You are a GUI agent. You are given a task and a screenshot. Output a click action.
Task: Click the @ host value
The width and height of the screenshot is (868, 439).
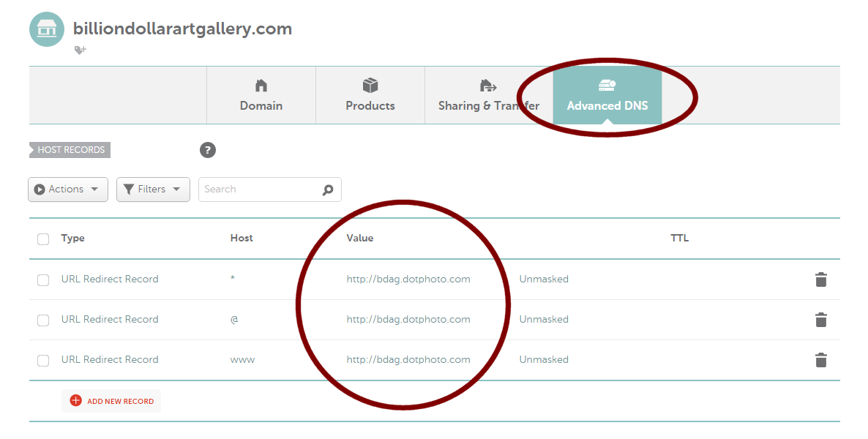pos(234,320)
